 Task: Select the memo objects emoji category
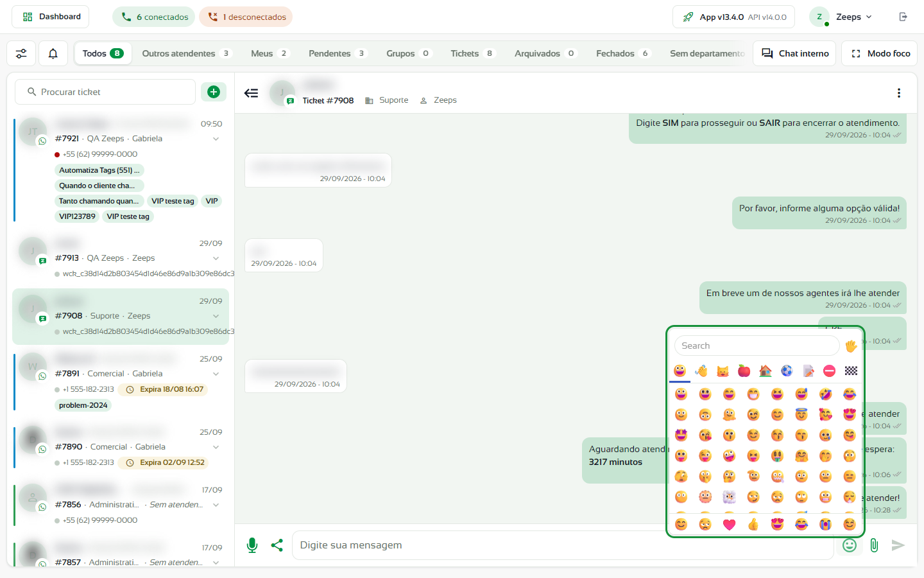click(x=809, y=371)
